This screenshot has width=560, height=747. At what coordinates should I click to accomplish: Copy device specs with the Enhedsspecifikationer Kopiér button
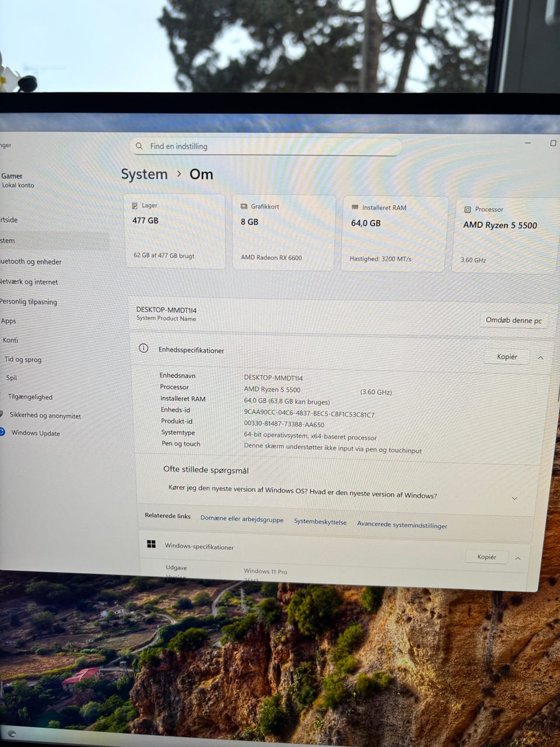[x=507, y=357]
